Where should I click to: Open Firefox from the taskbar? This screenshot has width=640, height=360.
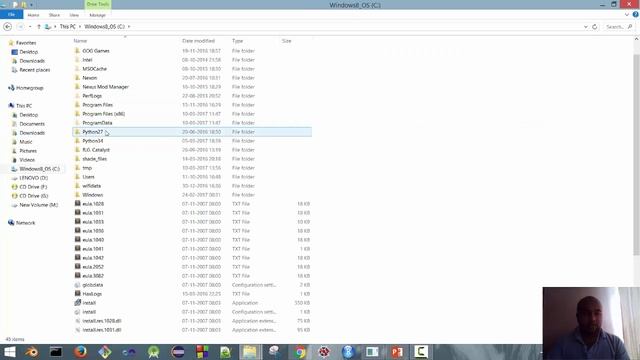(x=80, y=352)
